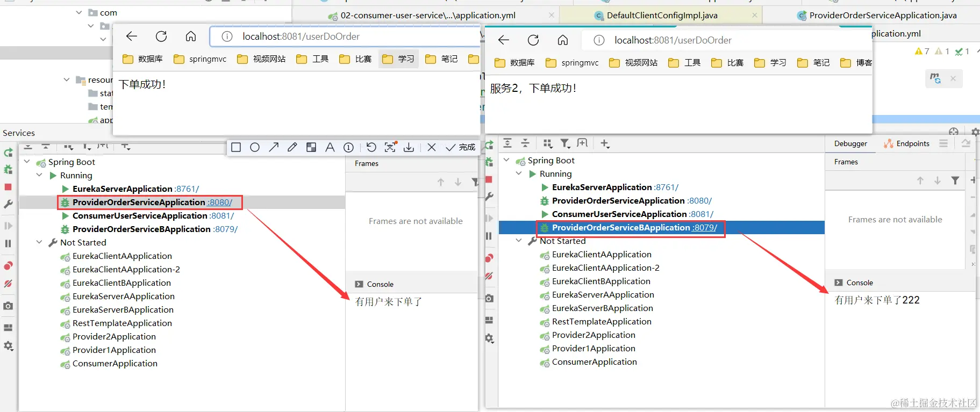Collapse Running node in left Services tree

tap(39, 175)
